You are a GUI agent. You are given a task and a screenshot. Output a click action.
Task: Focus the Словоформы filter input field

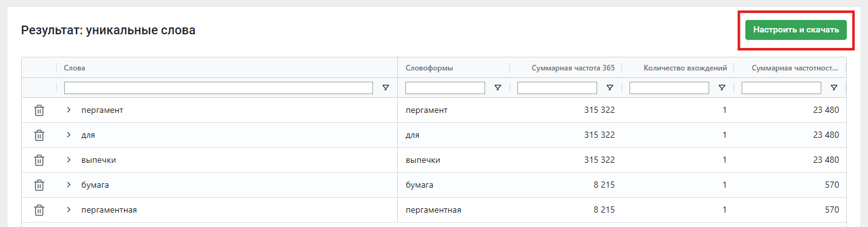pos(445,88)
